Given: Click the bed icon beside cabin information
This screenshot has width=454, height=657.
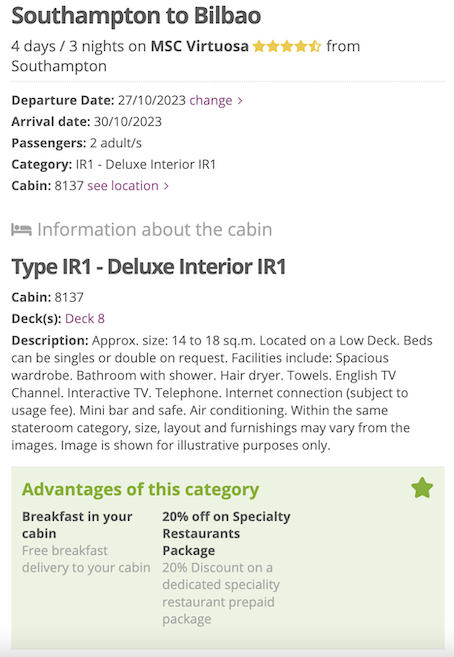Looking at the screenshot, I should coord(21,230).
